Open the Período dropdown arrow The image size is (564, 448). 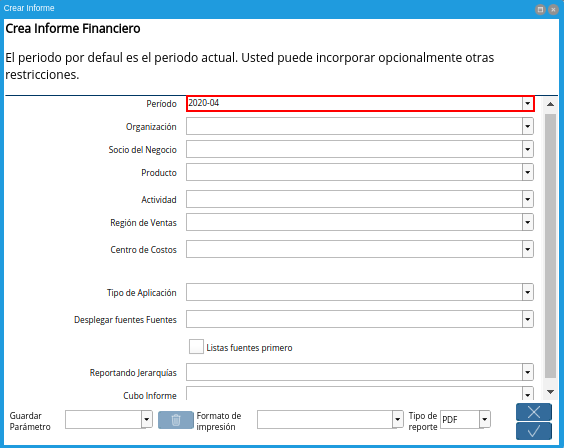click(528, 104)
